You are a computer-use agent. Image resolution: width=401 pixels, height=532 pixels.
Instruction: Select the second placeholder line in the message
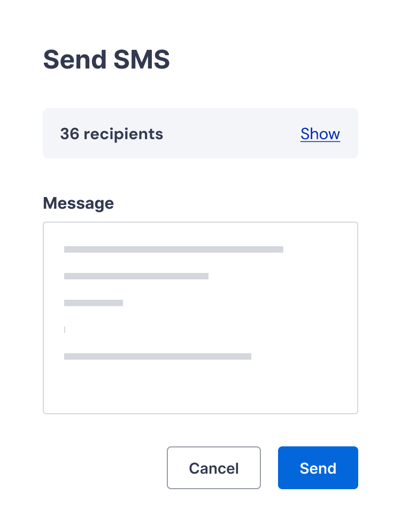[136, 276]
